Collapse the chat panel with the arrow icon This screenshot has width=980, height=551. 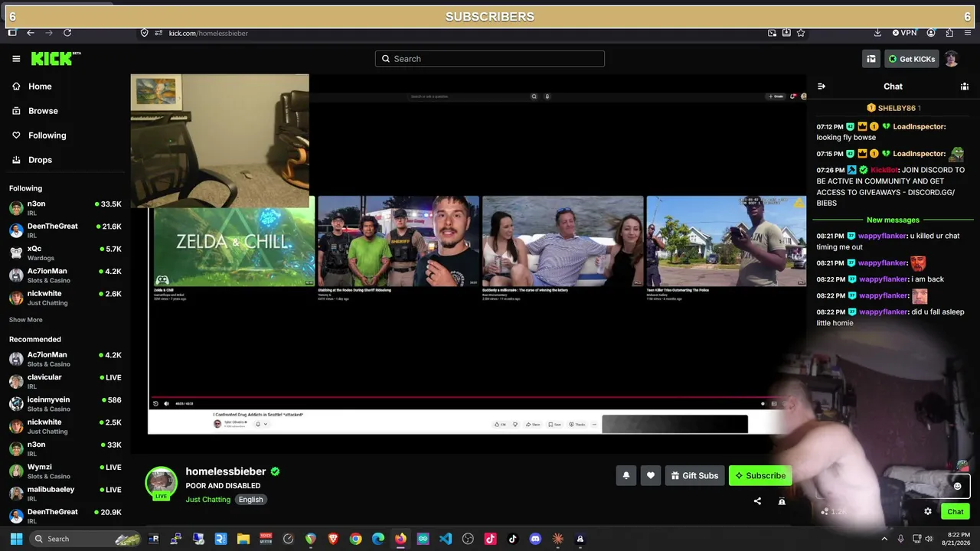(x=822, y=86)
